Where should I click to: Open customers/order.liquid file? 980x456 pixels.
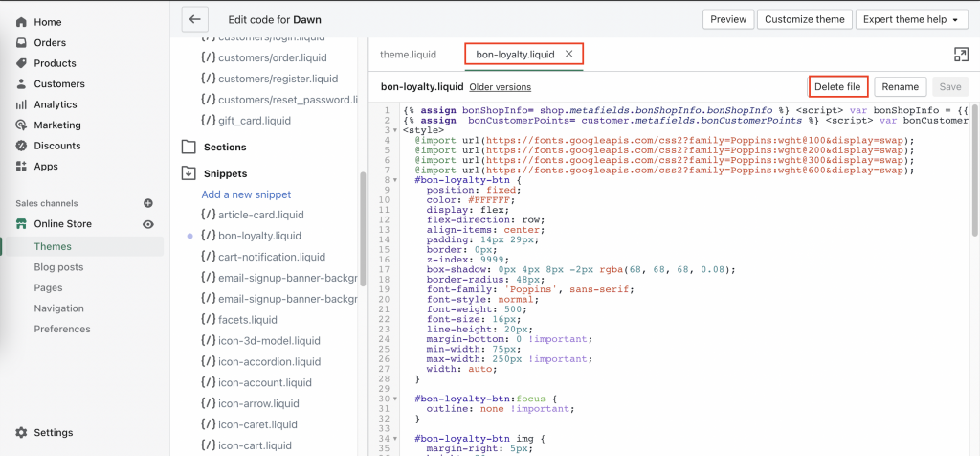pos(273,57)
